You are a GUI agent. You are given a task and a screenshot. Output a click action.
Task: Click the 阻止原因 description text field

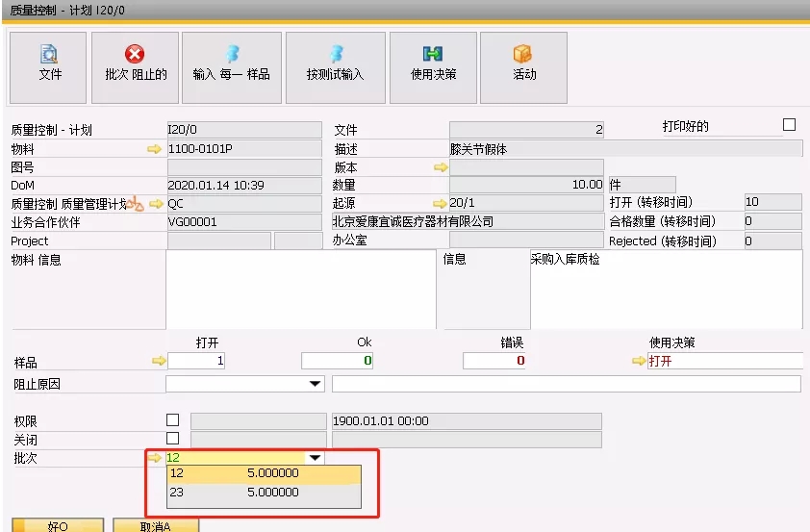[567, 384]
